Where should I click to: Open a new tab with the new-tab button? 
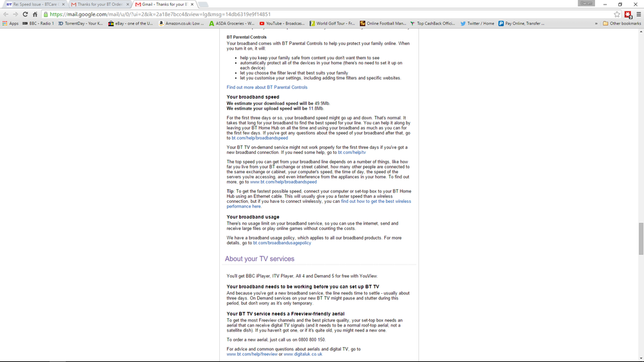coord(203,5)
